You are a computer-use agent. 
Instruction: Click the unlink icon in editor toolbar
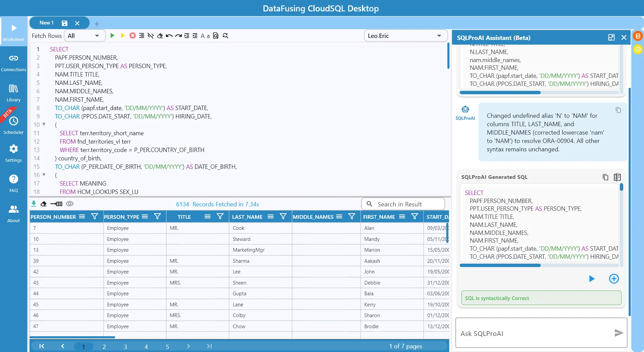click(x=151, y=36)
